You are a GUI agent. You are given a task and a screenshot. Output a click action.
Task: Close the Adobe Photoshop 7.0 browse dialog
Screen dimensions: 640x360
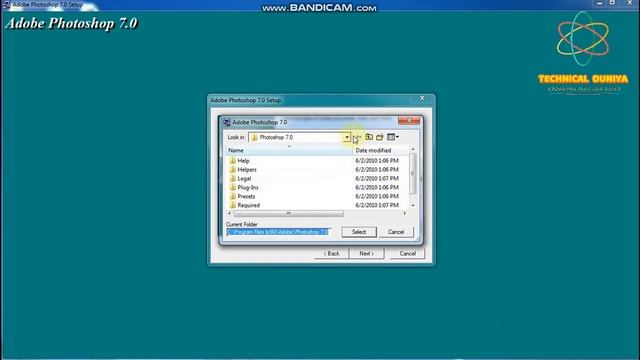[x=409, y=120]
